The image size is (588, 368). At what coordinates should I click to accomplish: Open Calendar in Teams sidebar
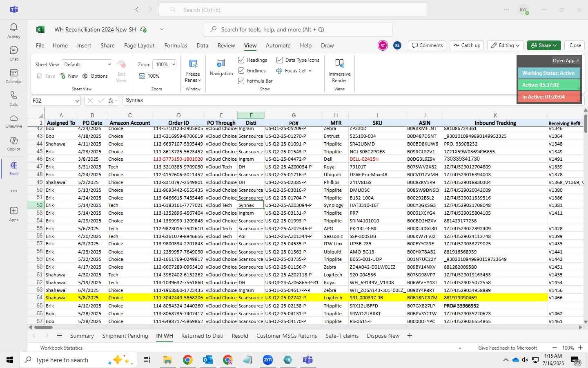(x=13, y=76)
